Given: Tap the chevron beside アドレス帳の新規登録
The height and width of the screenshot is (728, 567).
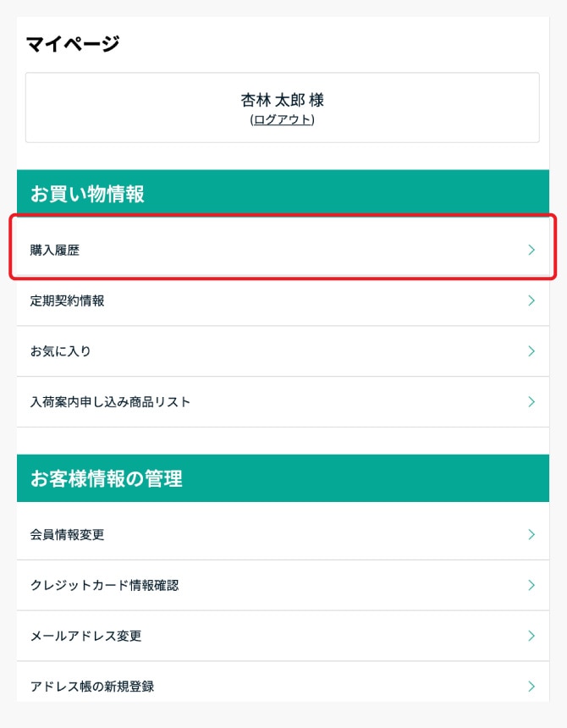Looking at the screenshot, I should coord(531,687).
